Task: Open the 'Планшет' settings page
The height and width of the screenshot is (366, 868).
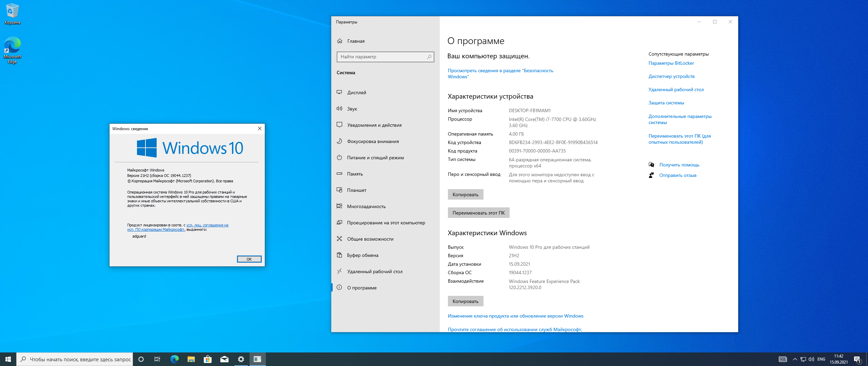Action: pos(385,190)
